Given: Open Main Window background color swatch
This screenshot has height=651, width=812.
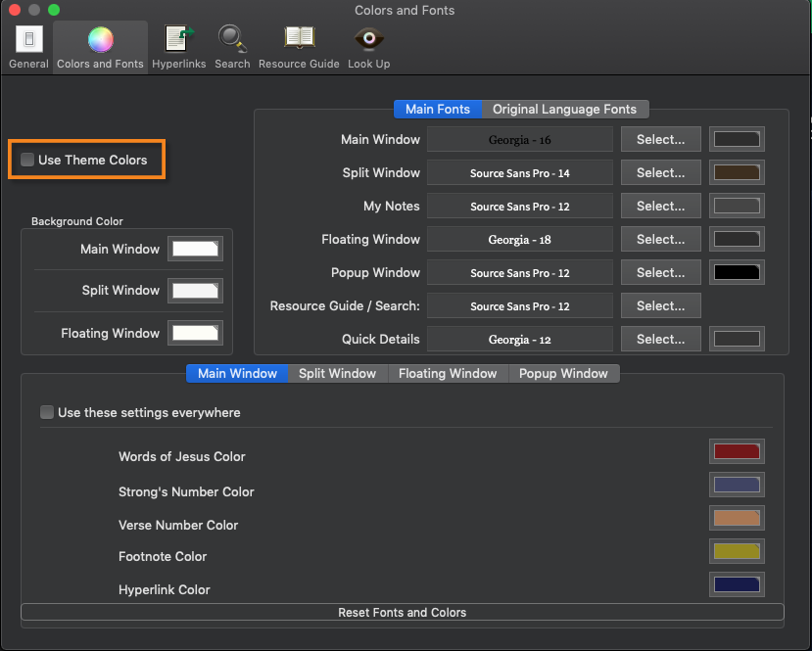Looking at the screenshot, I should tap(195, 249).
